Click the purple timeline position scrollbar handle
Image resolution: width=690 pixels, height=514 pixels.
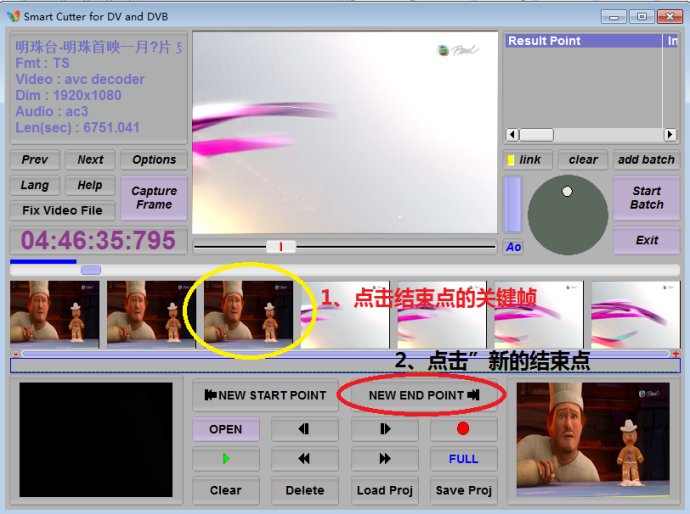coord(91,270)
